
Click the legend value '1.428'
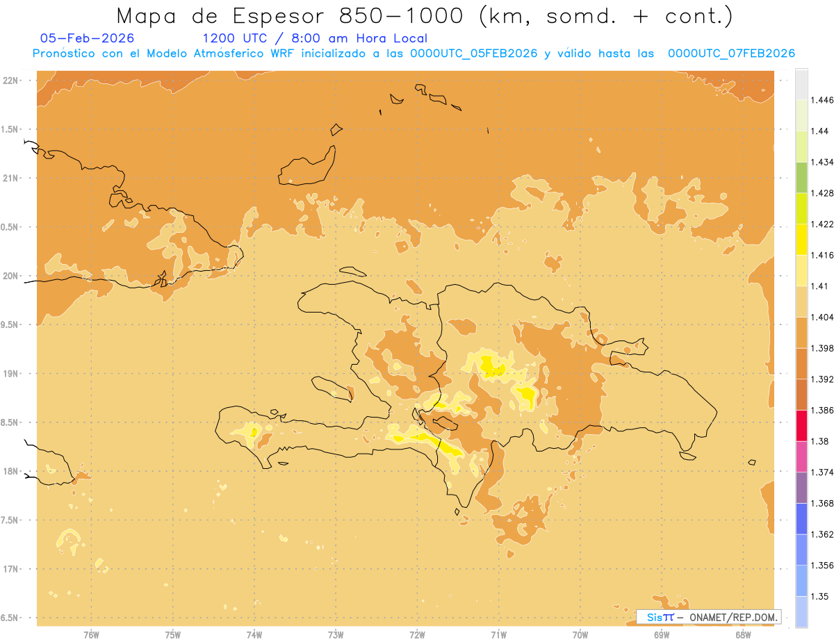coord(823,193)
